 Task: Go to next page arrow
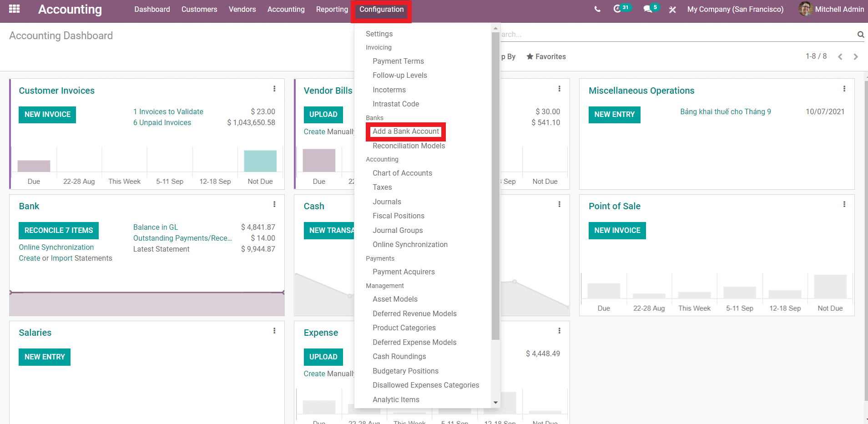[x=856, y=57]
